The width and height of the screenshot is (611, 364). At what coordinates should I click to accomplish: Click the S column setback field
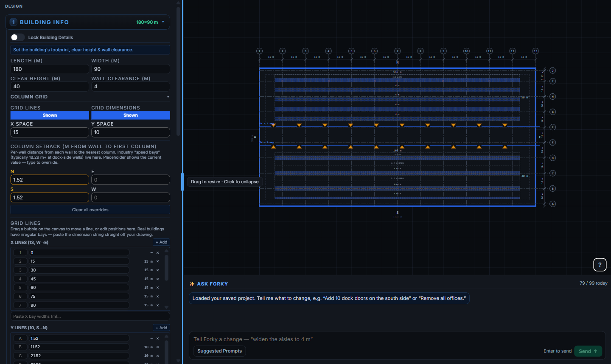pos(50,198)
